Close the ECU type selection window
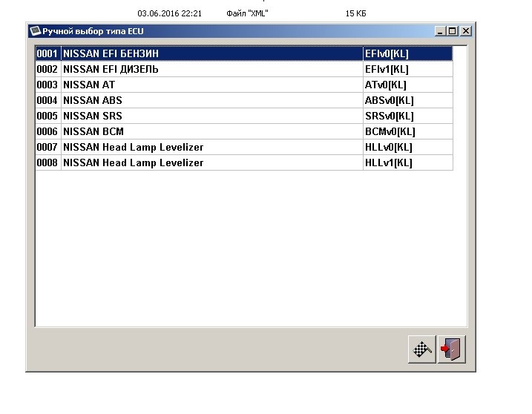532x414 pixels. 466,31
